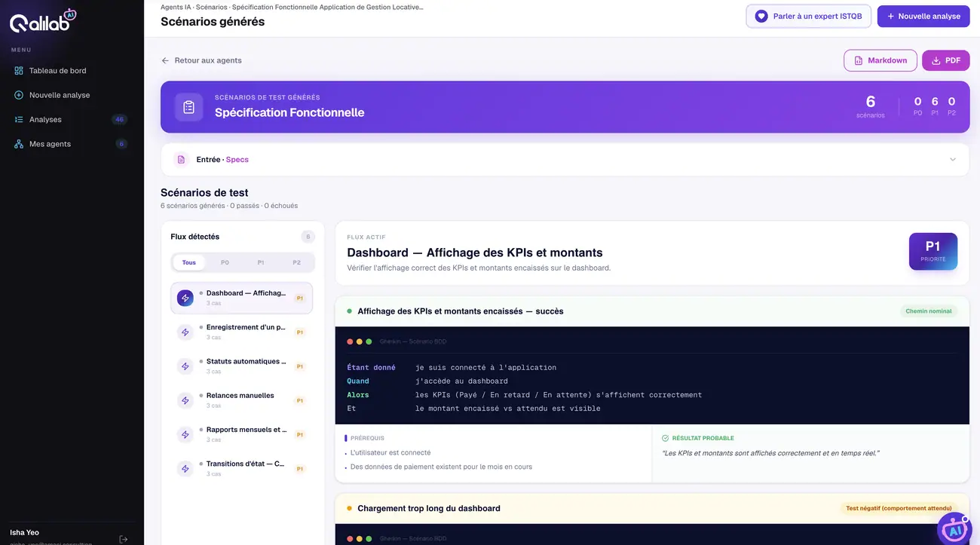The height and width of the screenshot is (545, 980).
Task: Export scenarios as Markdown
Action: coord(880,60)
